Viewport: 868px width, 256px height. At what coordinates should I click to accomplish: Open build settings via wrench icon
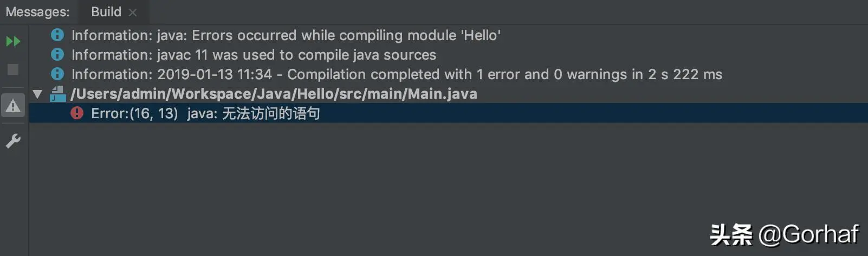[13, 141]
